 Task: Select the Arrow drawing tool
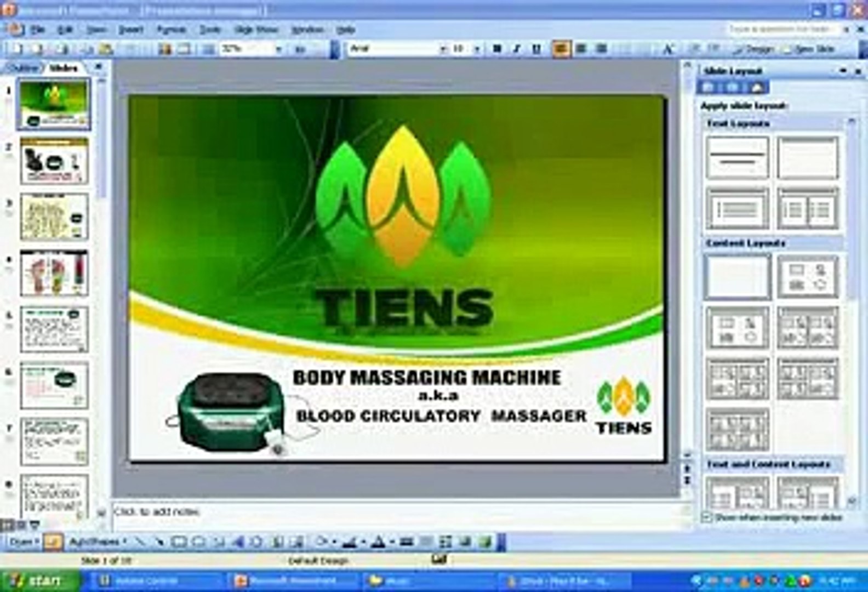pyautogui.click(x=159, y=542)
